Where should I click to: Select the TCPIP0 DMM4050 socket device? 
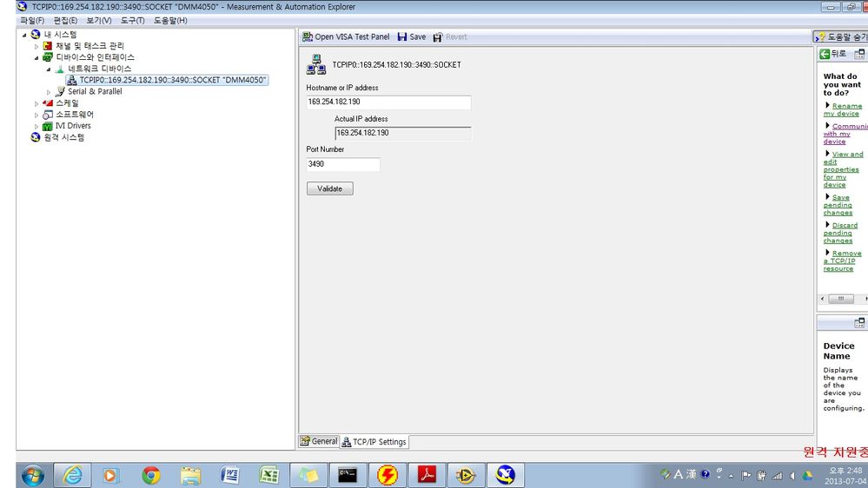click(x=167, y=80)
